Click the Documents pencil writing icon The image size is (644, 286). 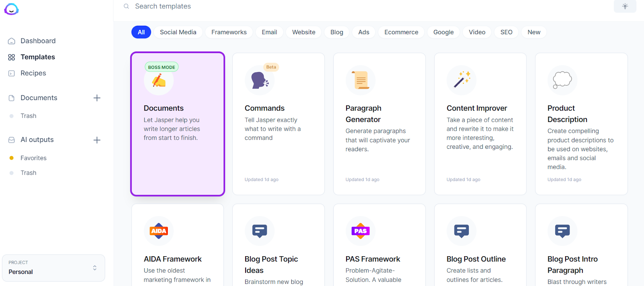(159, 80)
